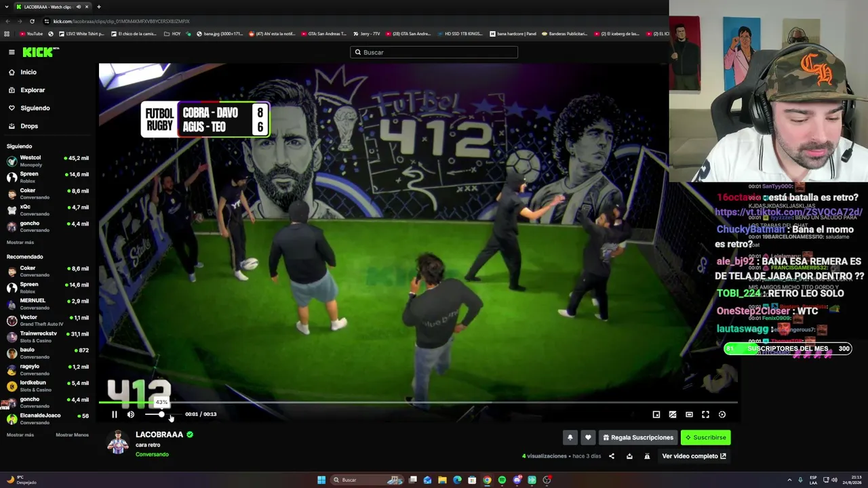The width and height of the screenshot is (868, 488).
Task: Open the HOY bookmarks folder
Action: coord(172,34)
